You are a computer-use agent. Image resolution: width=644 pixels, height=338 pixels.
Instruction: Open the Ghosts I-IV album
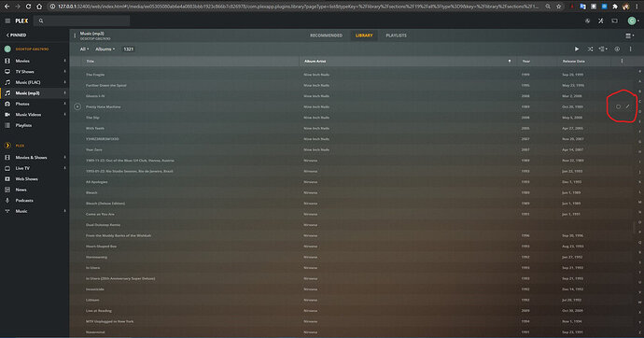[x=95, y=96]
